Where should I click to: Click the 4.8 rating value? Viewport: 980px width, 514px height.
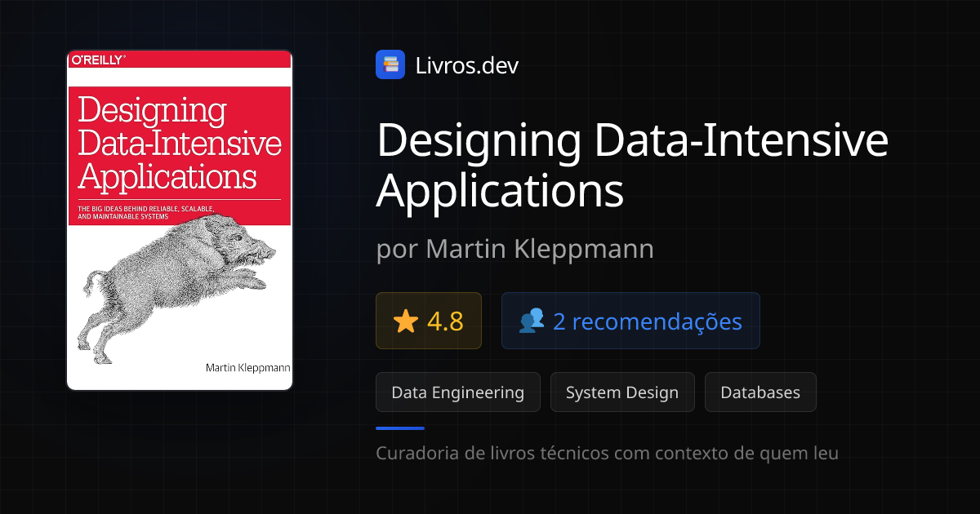click(x=445, y=321)
